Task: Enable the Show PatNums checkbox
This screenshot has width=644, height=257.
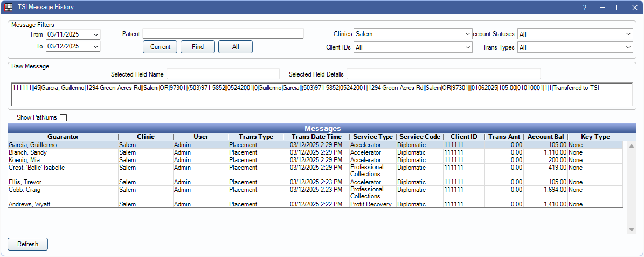Action: pyautogui.click(x=64, y=117)
